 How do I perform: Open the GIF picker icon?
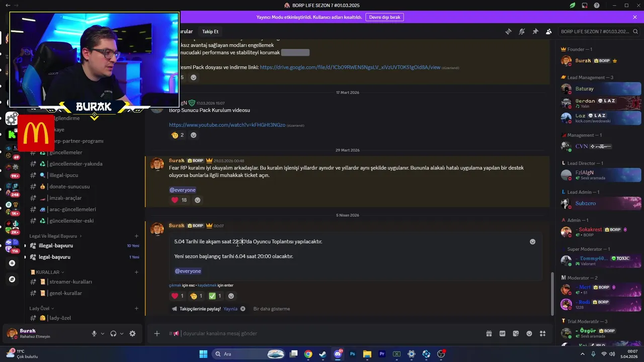click(x=502, y=333)
